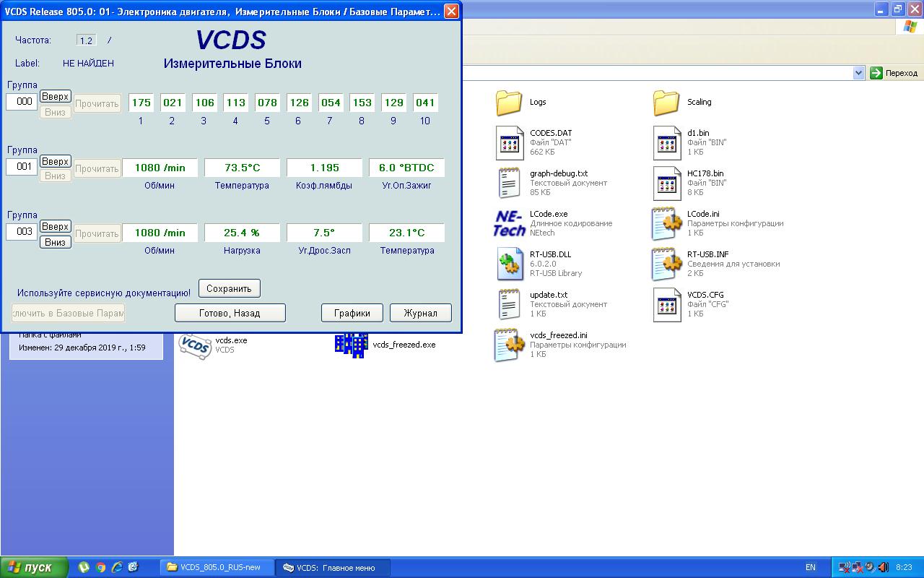Switch to VCDS: Главное меню taskbar item
Image resolution: width=924 pixels, height=578 pixels.
pyautogui.click(x=333, y=567)
